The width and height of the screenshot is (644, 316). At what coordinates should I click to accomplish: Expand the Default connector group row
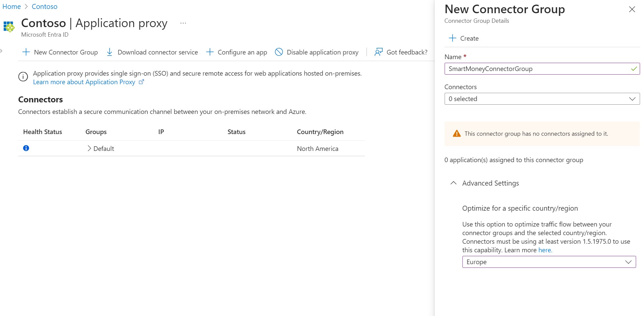click(x=89, y=149)
